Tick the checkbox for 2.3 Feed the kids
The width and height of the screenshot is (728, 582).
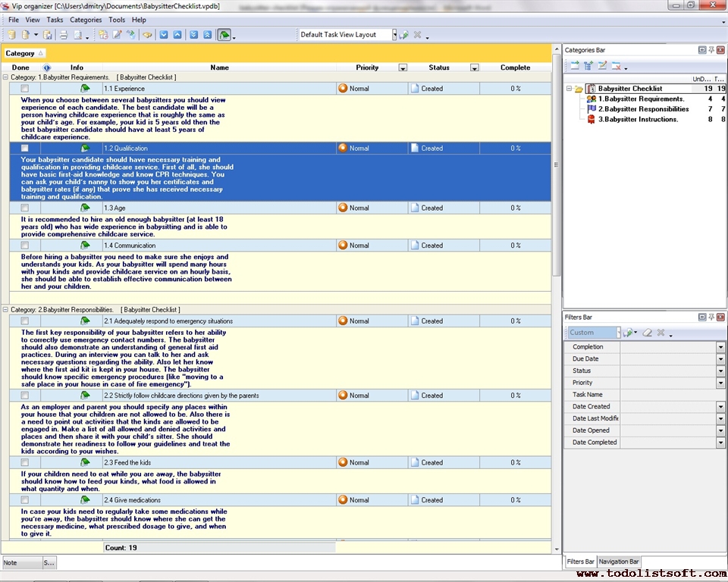click(25, 462)
